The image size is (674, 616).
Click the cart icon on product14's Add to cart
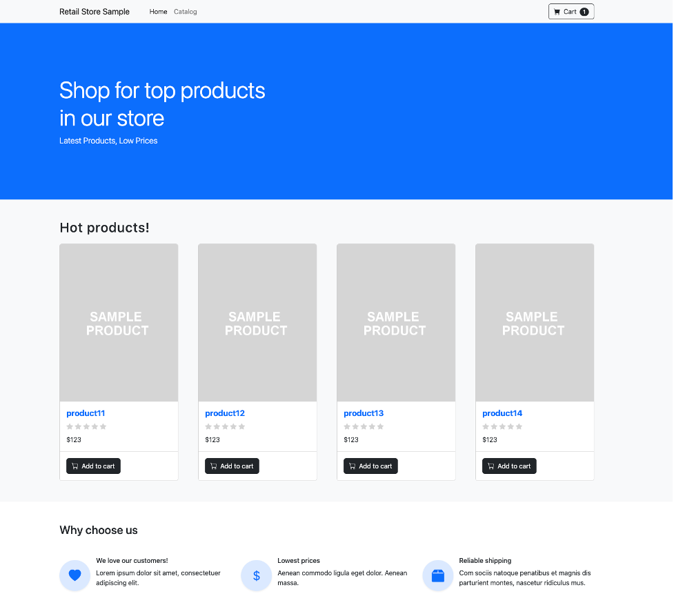click(x=490, y=466)
